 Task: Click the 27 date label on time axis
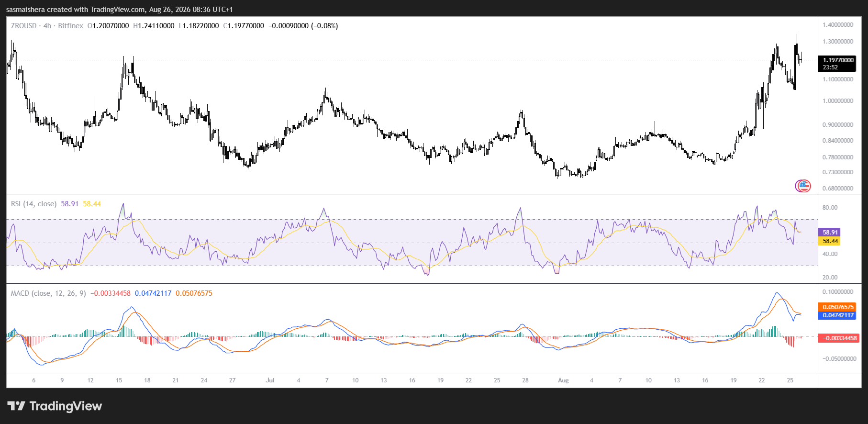pyautogui.click(x=232, y=380)
